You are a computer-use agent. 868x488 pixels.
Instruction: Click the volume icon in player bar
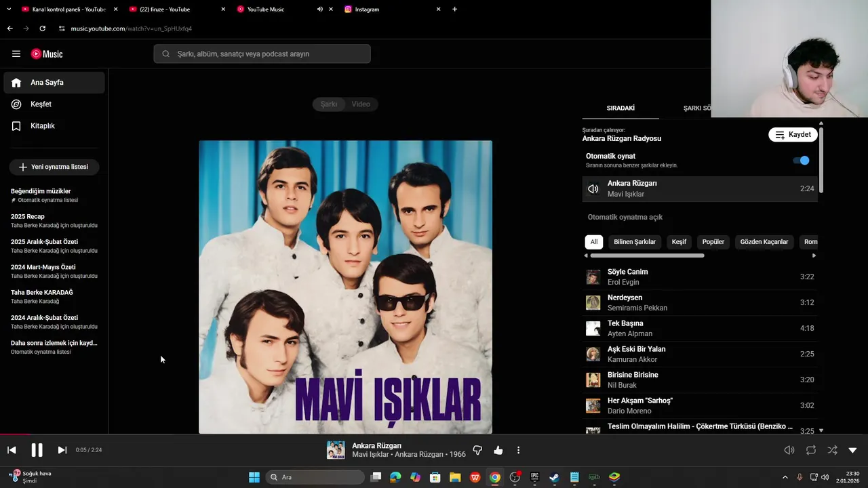789,450
